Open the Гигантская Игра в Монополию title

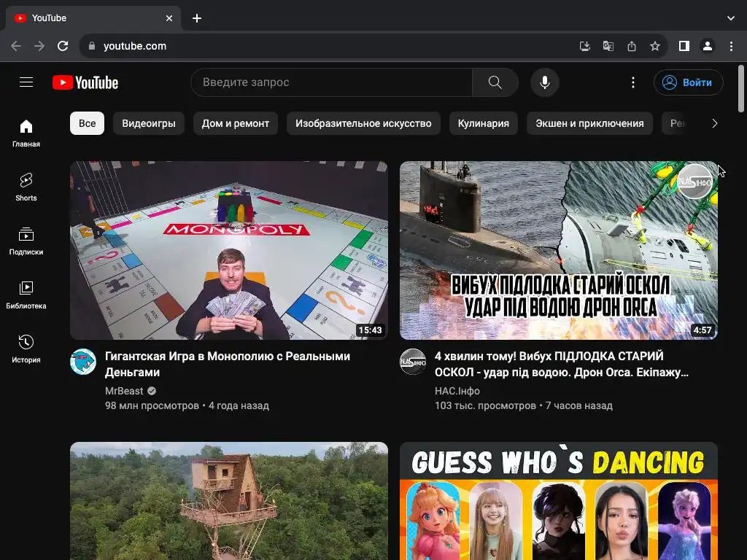228,364
